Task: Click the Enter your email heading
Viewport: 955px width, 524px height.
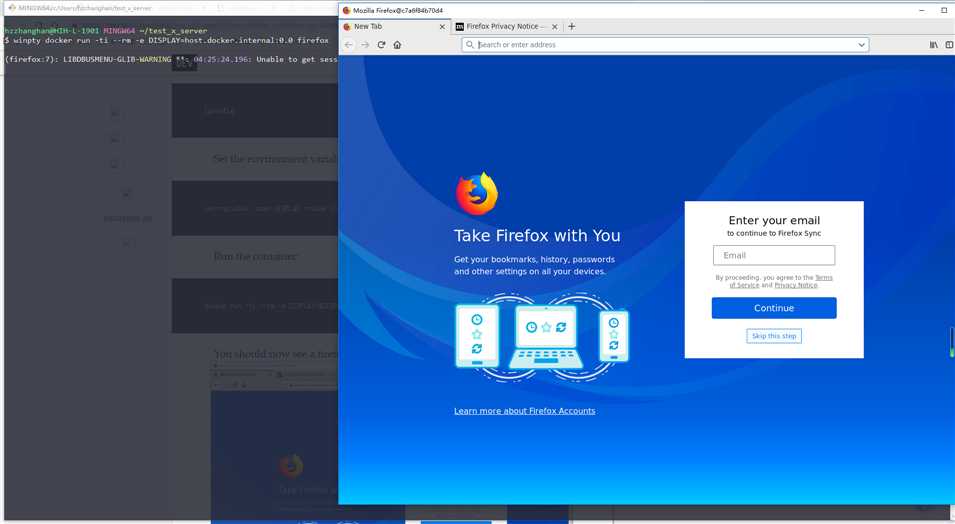Action: pyautogui.click(x=774, y=221)
